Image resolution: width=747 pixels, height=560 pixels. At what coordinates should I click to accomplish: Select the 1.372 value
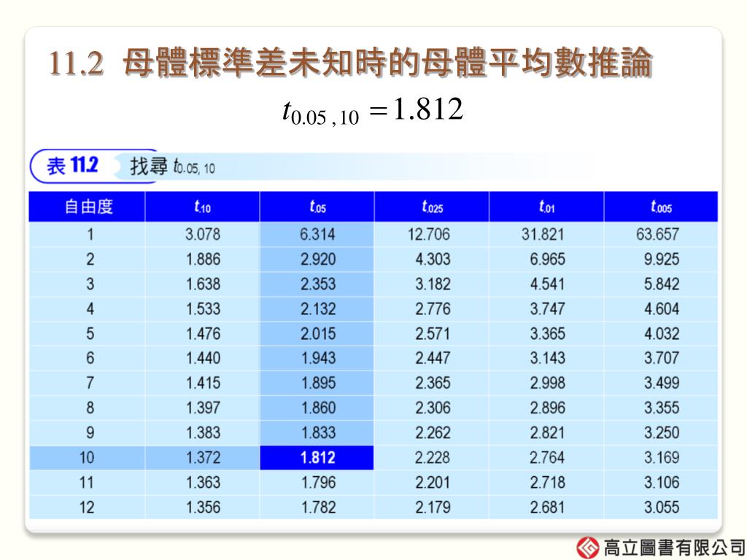tap(203, 458)
